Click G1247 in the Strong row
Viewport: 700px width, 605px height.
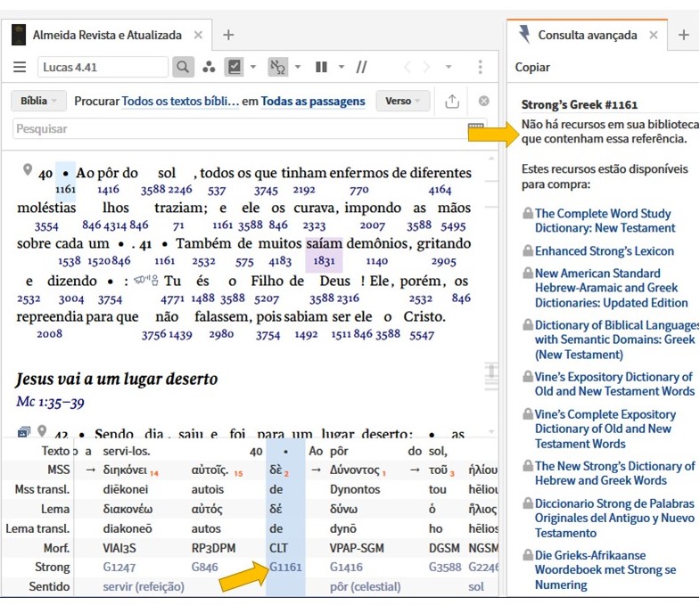click(119, 567)
